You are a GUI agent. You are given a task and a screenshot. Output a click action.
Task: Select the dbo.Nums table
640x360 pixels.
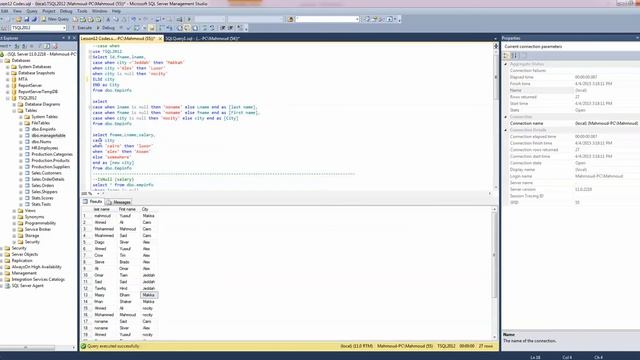pyautogui.click(x=41, y=142)
